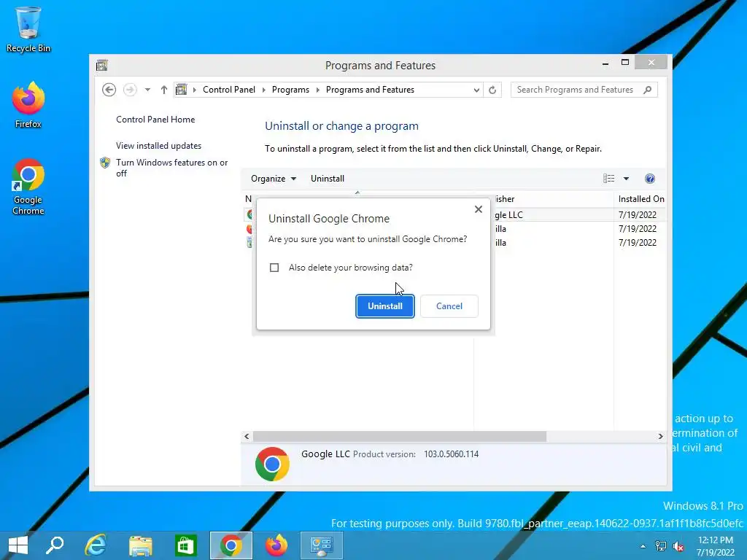Maximize the Programs and Features window
Viewport: 747px width, 560px height.
tap(625, 63)
